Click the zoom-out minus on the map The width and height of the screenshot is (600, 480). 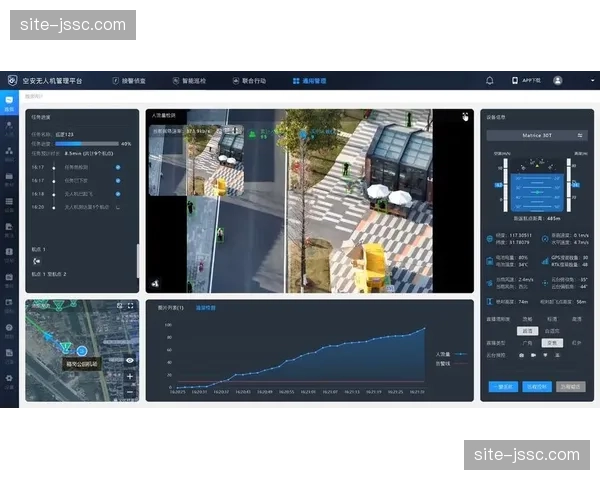pos(130,391)
